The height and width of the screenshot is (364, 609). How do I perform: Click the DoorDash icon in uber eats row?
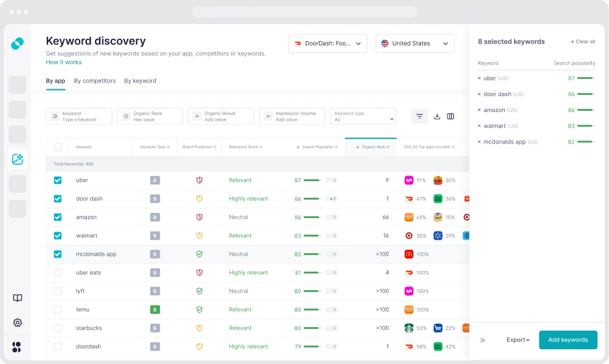(409, 273)
